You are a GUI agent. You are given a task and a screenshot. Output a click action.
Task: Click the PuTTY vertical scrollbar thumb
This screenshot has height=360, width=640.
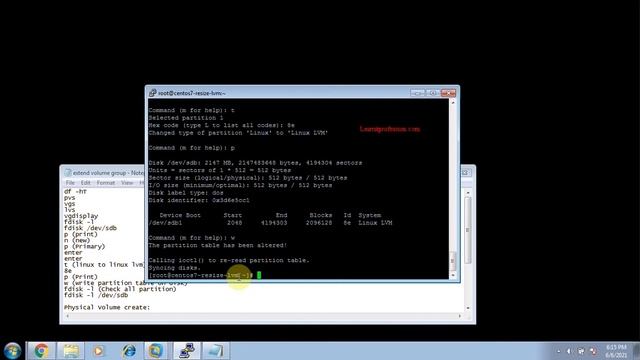[x=453, y=261]
